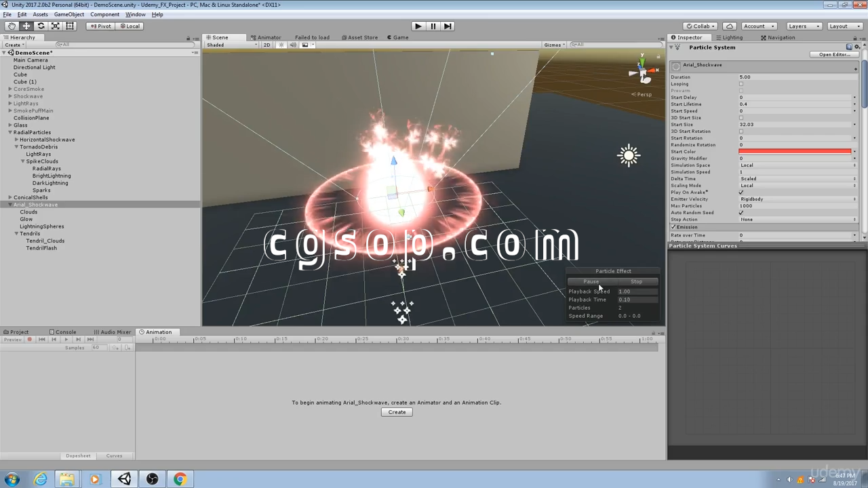Click the Add Event icon
This screenshot has height=488, width=868.
click(127, 348)
